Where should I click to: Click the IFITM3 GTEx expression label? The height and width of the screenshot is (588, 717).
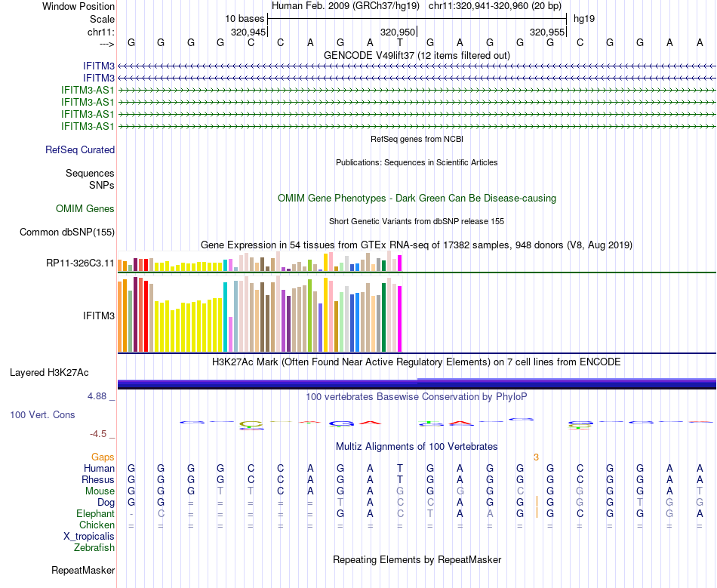(x=99, y=316)
